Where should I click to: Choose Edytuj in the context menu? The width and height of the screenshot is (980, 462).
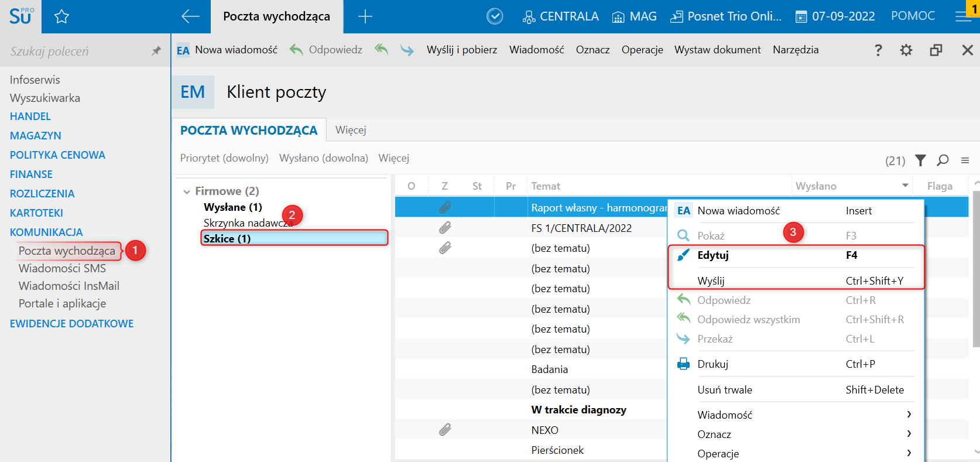pos(796,255)
